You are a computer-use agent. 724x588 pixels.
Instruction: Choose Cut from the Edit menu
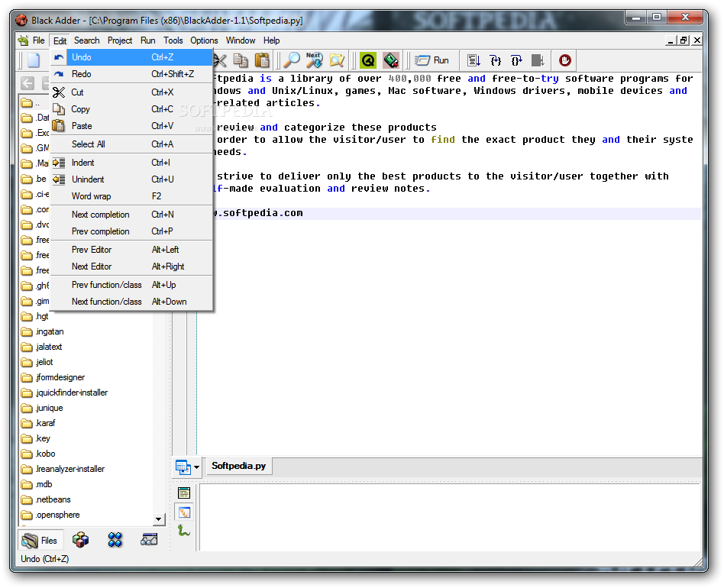click(131, 92)
